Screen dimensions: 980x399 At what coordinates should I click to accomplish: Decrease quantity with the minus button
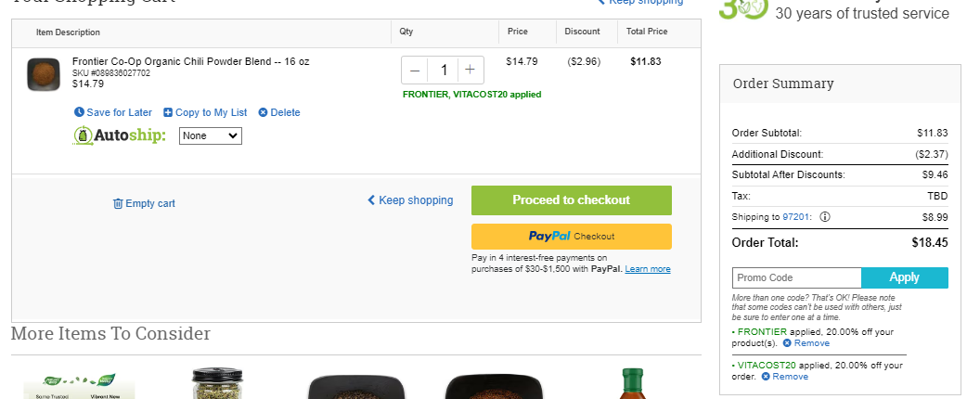[x=415, y=70]
